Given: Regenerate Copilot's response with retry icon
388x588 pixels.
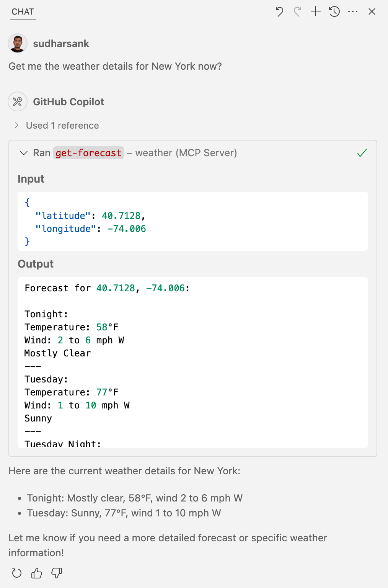Looking at the screenshot, I should (16, 573).
